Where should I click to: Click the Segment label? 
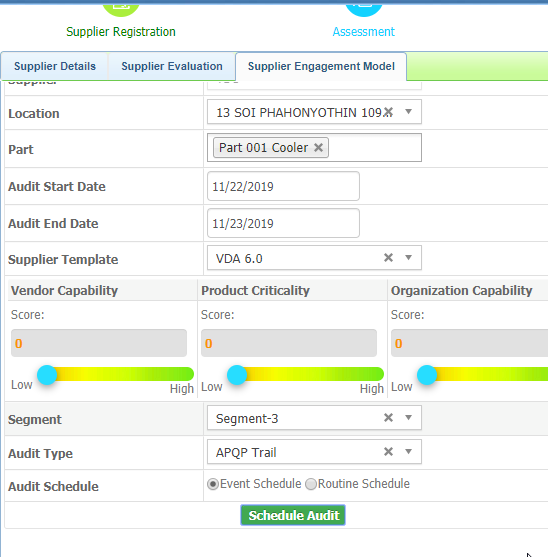coord(35,420)
